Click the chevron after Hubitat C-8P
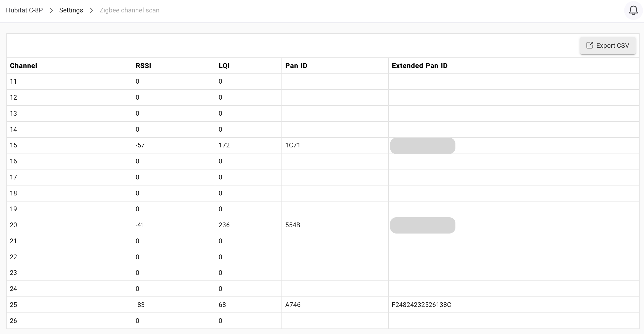Image resolution: width=644 pixels, height=334 pixels. coord(51,10)
